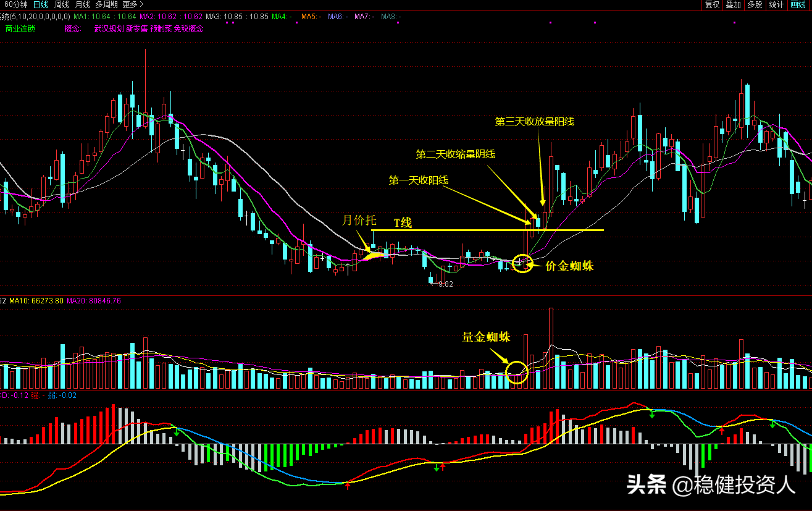Open the 多周期 multi-period view

click(106, 5)
